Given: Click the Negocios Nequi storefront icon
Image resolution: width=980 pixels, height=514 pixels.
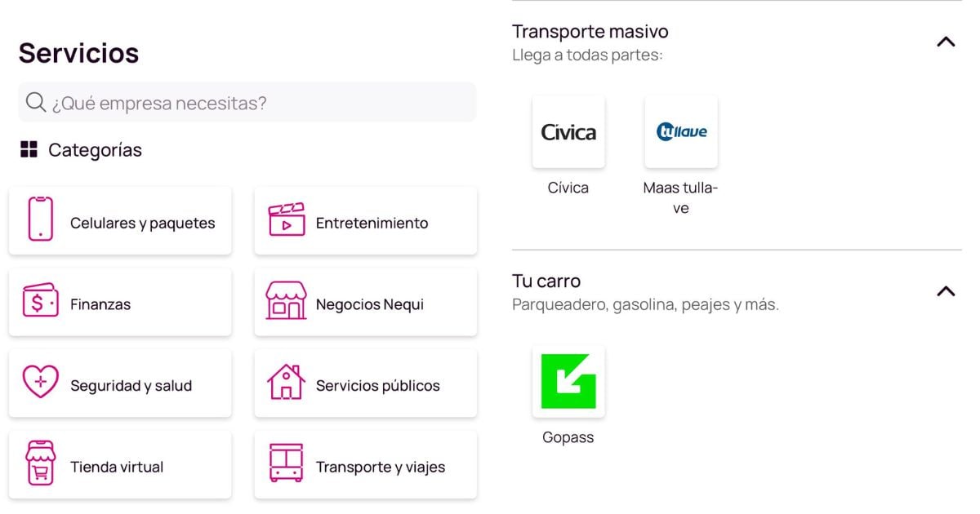Looking at the screenshot, I should click(287, 300).
